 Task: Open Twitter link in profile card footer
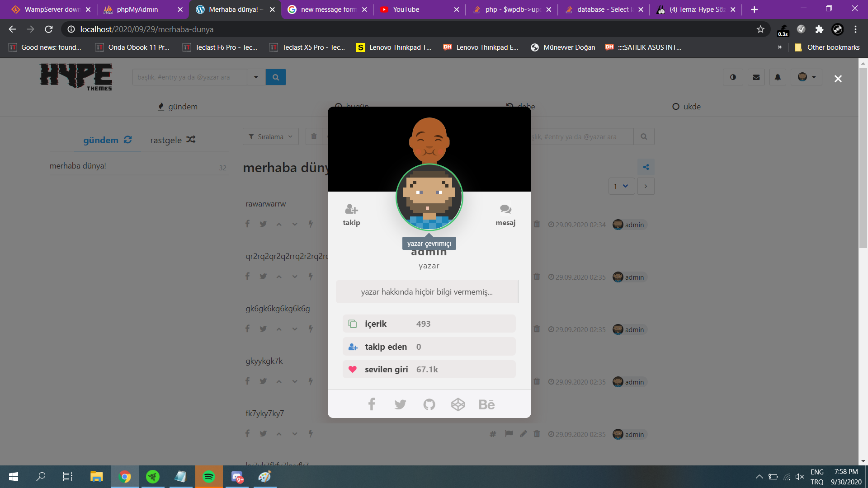[400, 404]
